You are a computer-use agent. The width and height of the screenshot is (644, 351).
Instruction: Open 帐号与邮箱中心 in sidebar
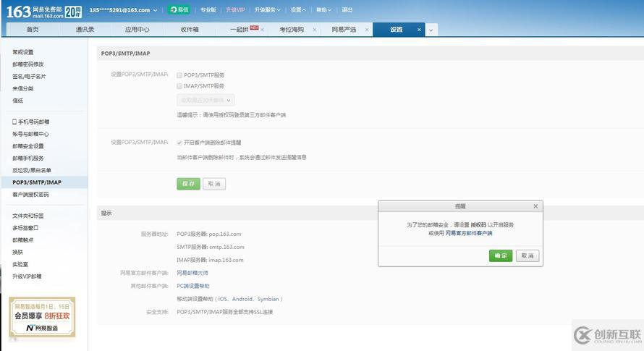click(x=30, y=134)
